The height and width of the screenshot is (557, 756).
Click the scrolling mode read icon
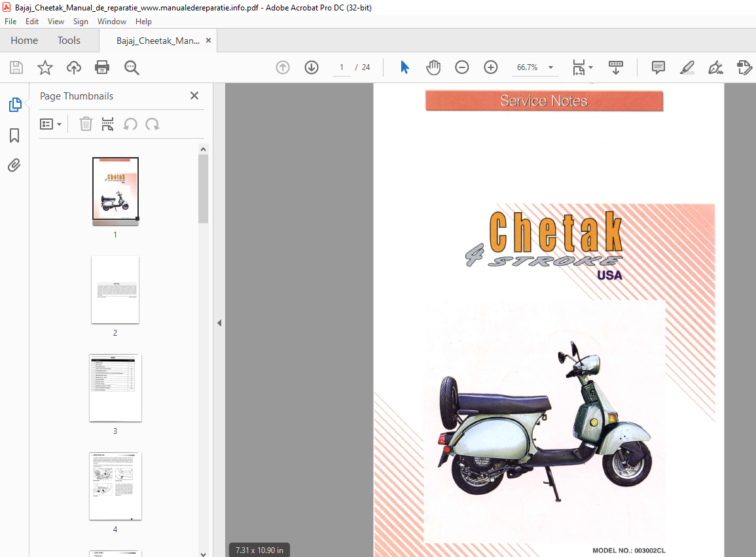(616, 67)
